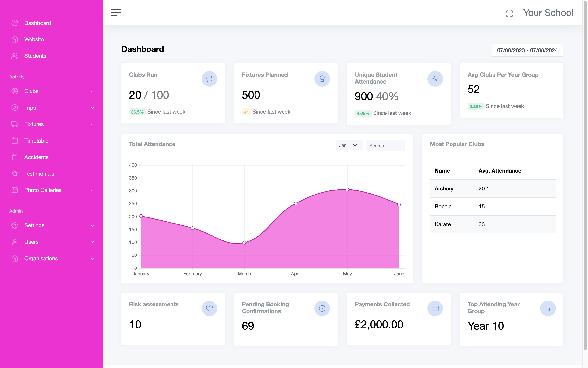Click the Settings gear icon
The image size is (588, 368).
pyautogui.click(x=15, y=225)
